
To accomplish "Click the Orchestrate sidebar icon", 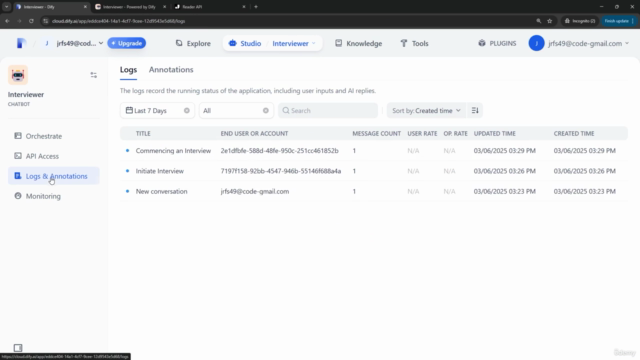I will [18, 136].
